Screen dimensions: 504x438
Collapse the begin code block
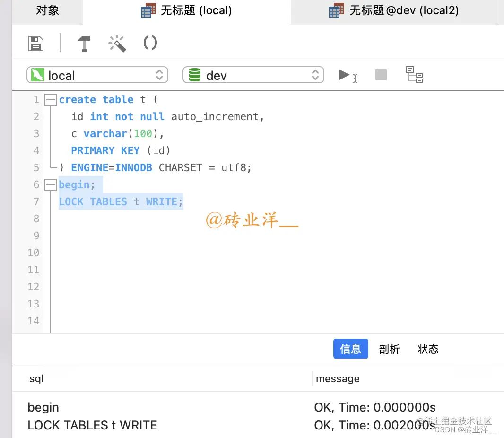(51, 184)
